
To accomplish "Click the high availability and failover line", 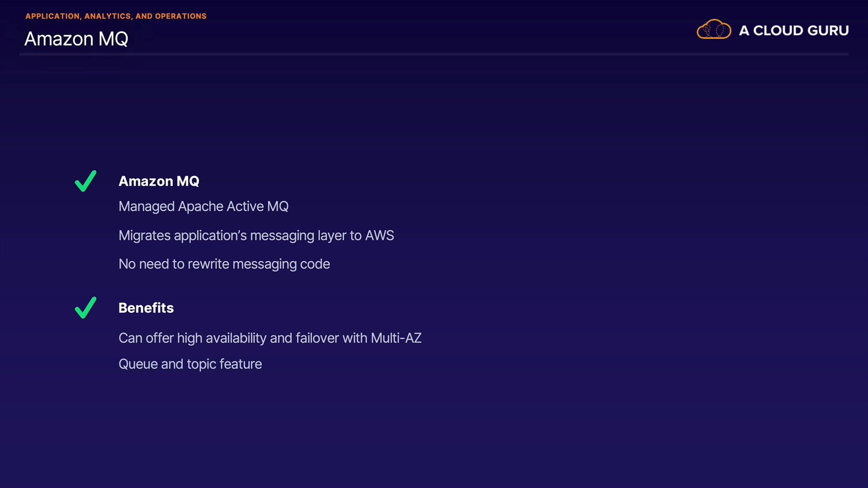I will pos(270,338).
